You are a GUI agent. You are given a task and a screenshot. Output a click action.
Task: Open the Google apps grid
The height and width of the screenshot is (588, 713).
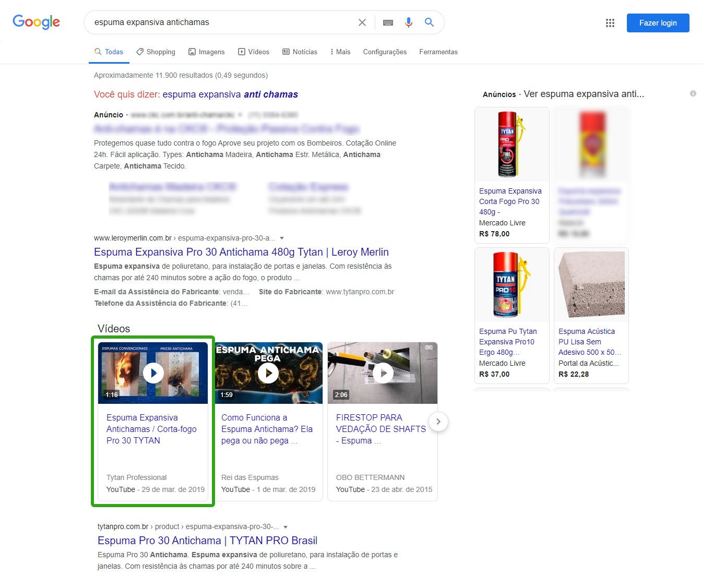(x=610, y=23)
